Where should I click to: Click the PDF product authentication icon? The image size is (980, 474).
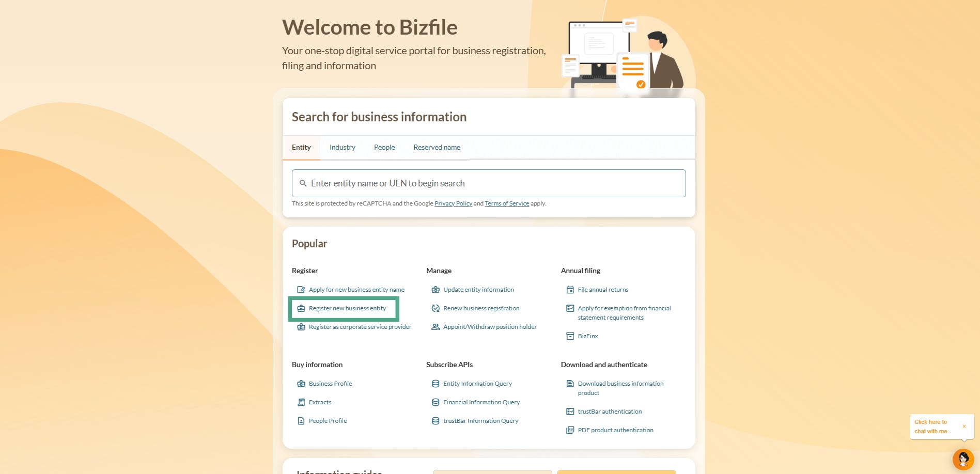[x=570, y=430]
